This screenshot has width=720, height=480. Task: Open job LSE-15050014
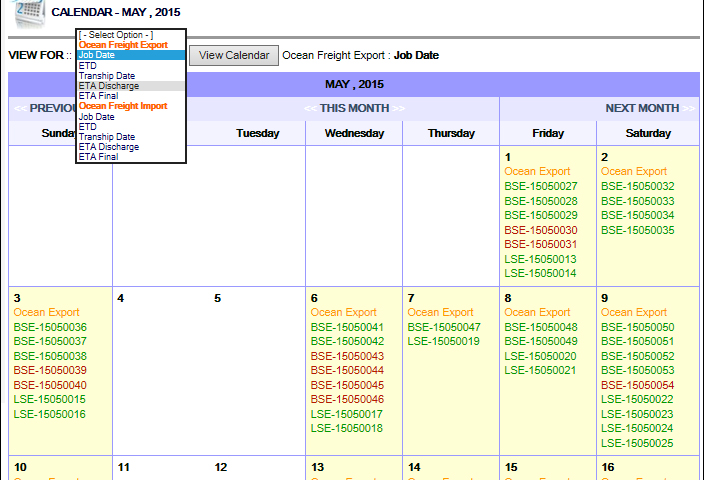tap(540, 273)
